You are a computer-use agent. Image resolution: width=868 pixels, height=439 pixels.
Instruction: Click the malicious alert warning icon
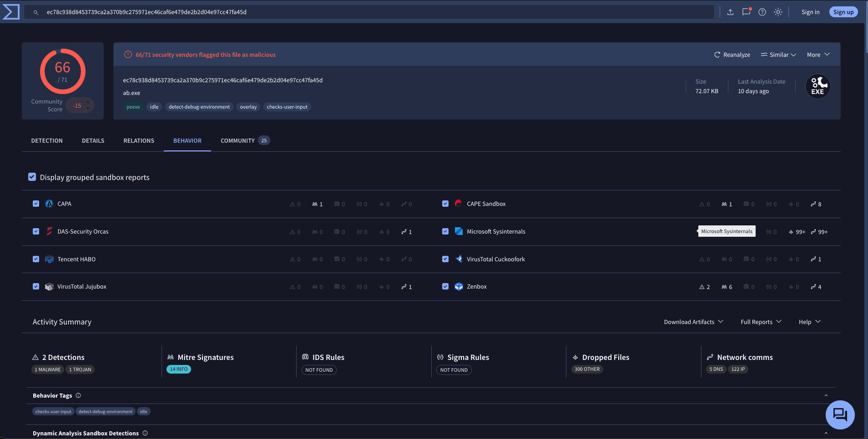pyautogui.click(x=128, y=55)
